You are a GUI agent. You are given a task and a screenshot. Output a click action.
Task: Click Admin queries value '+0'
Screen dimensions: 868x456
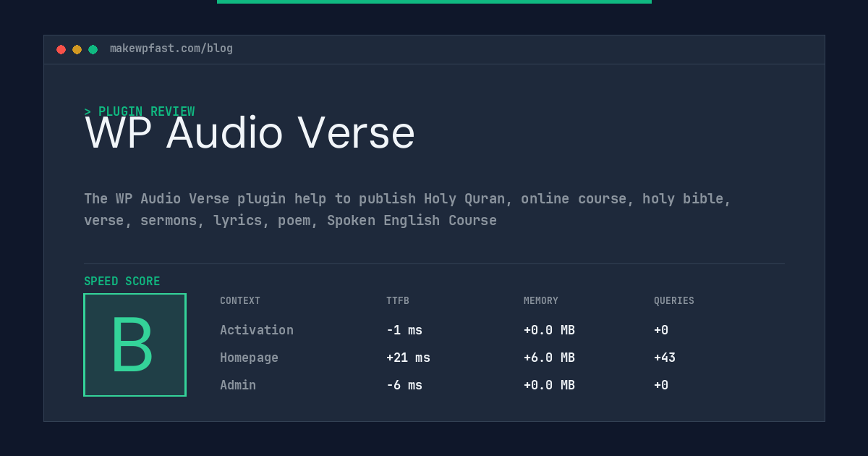pyautogui.click(x=661, y=385)
